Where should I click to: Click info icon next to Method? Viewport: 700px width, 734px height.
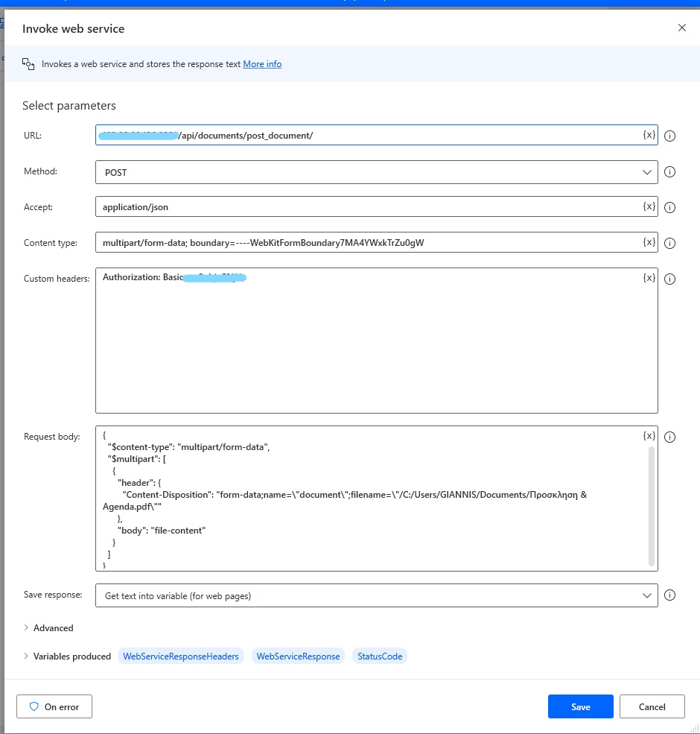pyautogui.click(x=669, y=171)
